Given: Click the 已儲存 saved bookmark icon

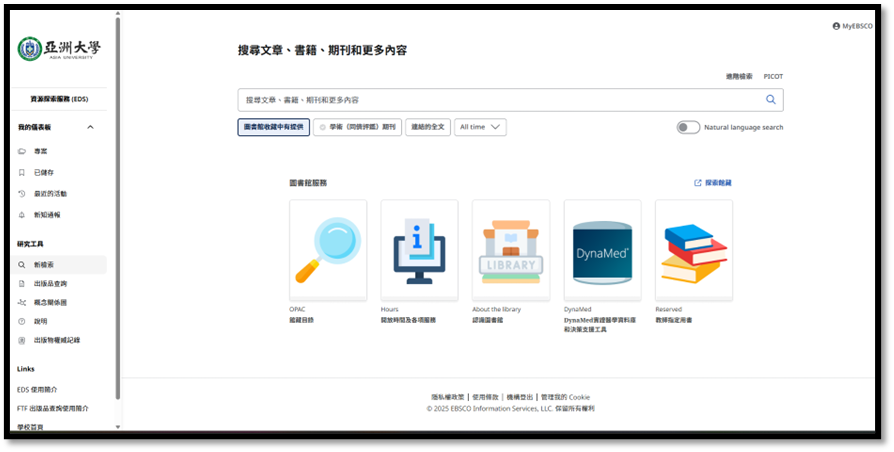Looking at the screenshot, I should (x=22, y=172).
